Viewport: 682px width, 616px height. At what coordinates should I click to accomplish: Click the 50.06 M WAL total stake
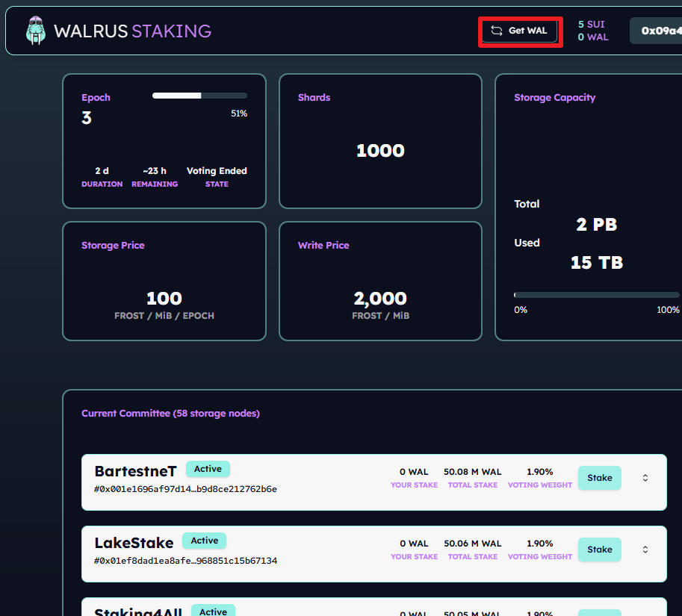[472, 544]
